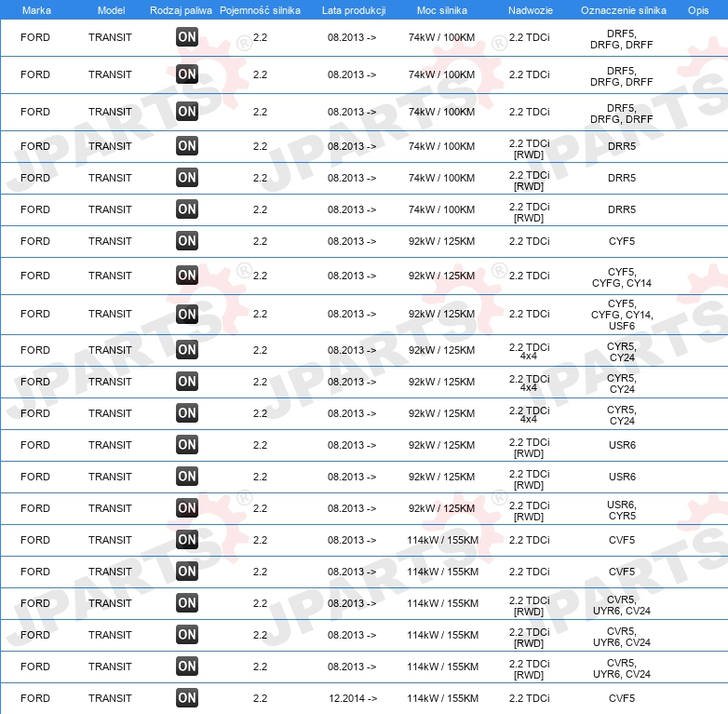Click the Nadwozie column header
Screen dimensions: 728x714
531,10
